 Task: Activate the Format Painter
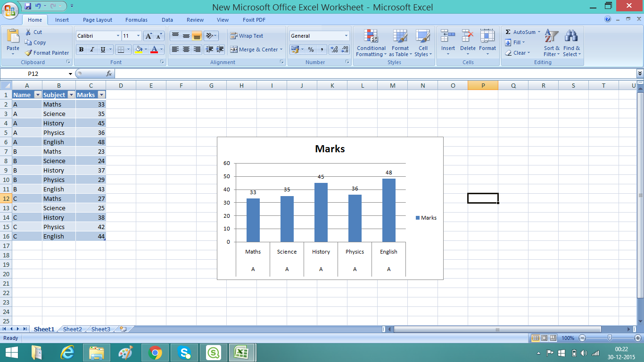[x=47, y=53]
